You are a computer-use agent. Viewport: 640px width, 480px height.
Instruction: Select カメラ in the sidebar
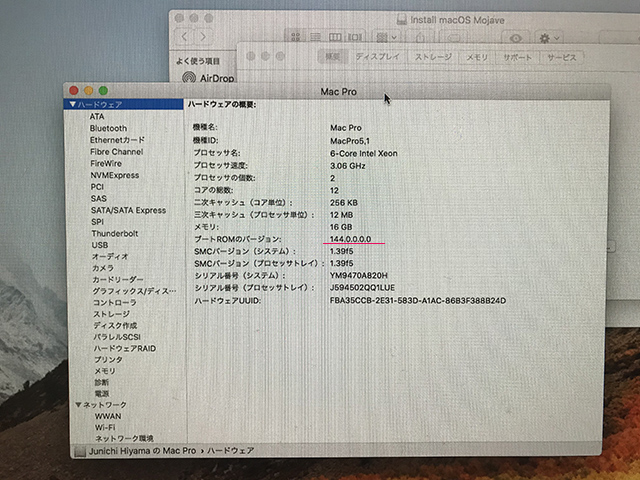pos(103,268)
